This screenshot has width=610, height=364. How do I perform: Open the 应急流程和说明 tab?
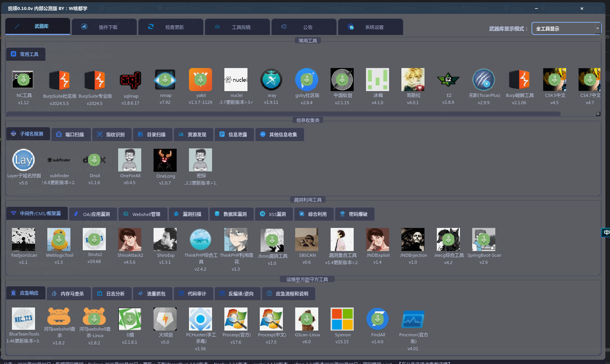289,294
